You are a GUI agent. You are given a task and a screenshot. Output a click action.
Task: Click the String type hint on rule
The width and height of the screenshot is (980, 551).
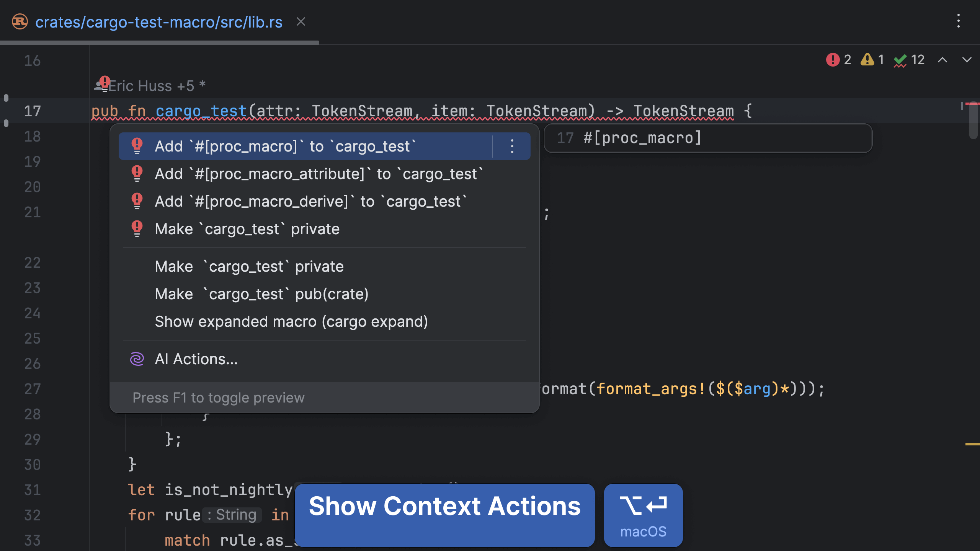click(232, 515)
